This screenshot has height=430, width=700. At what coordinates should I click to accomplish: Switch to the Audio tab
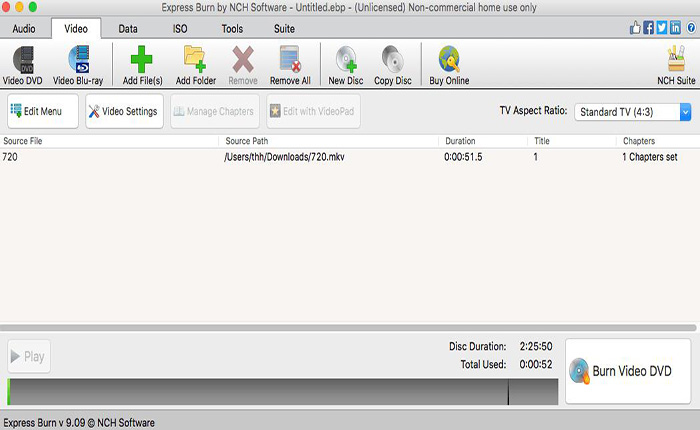24,29
